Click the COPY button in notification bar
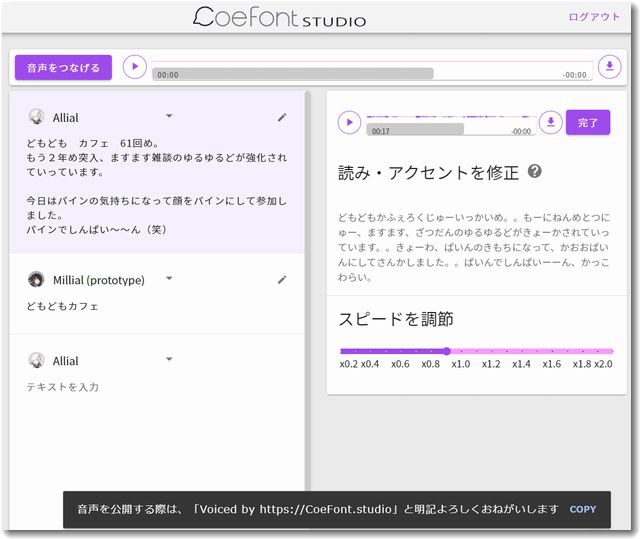 583,509
